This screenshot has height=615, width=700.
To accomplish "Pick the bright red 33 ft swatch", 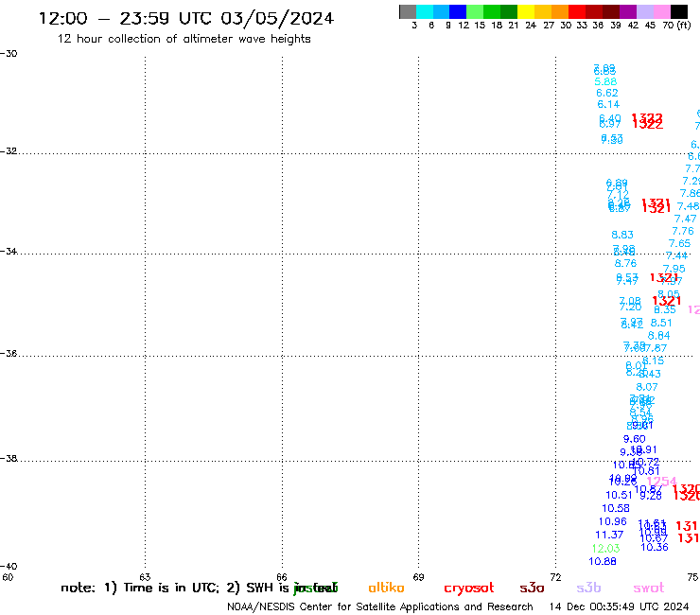I will (577, 11).
